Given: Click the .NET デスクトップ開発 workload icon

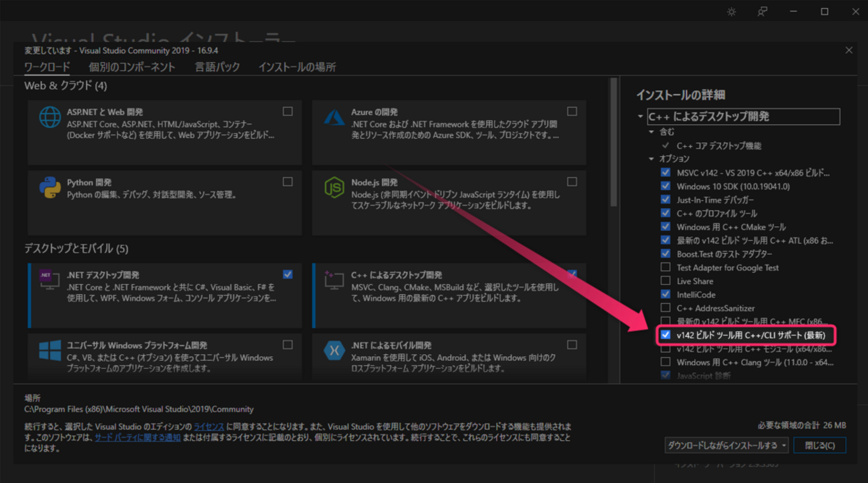Looking at the screenshot, I should point(50,280).
